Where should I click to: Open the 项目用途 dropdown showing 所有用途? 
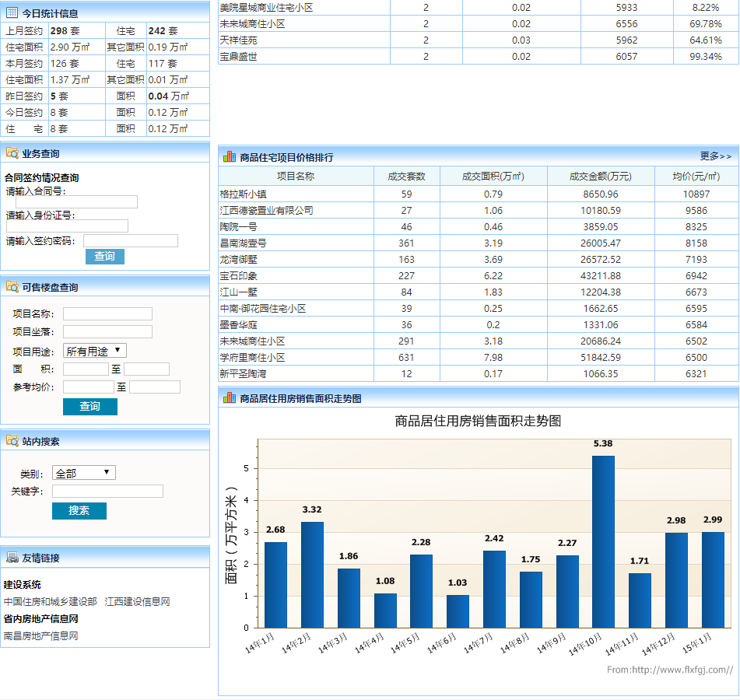[94, 351]
